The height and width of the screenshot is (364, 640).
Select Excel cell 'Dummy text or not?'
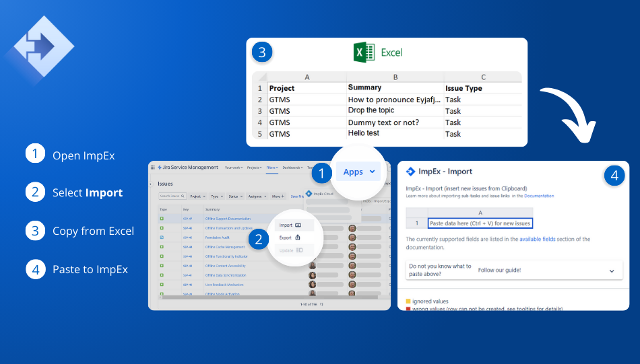395,122
